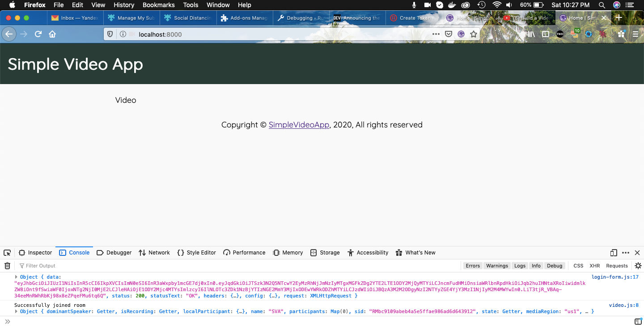
Task: Open the Firefox hamburger menu
Action: click(636, 34)
